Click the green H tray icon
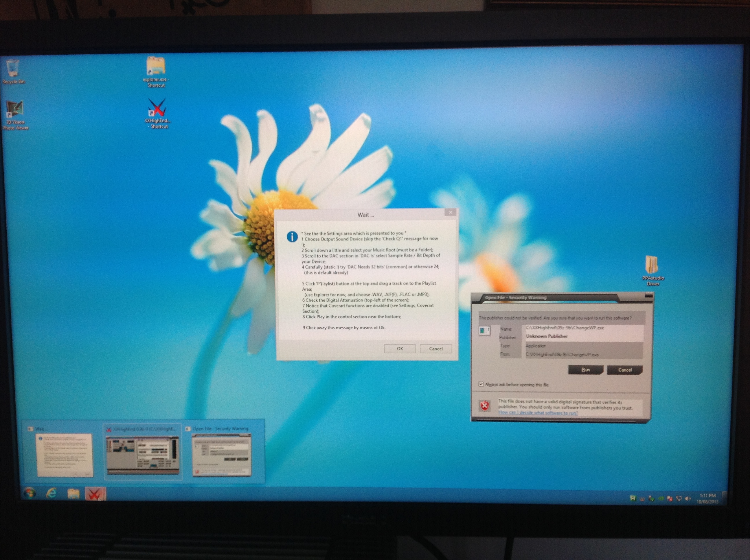 point(633,498)
